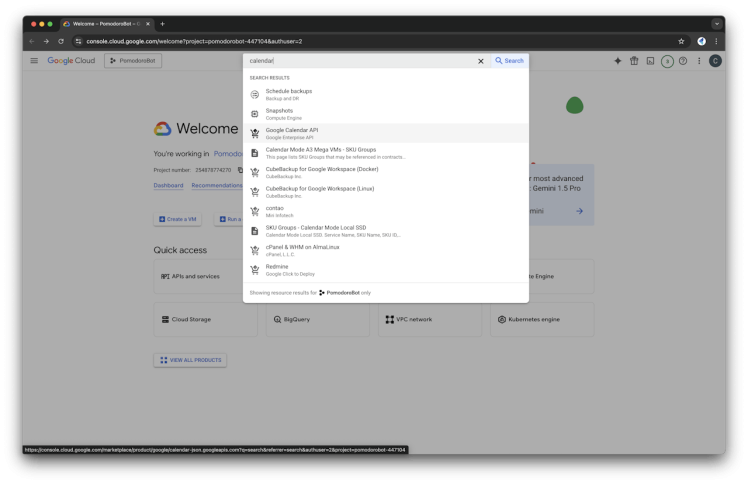Open SKU Groups Calendar Mode Local SSD
748x484 pixels.
click(385, 231)
